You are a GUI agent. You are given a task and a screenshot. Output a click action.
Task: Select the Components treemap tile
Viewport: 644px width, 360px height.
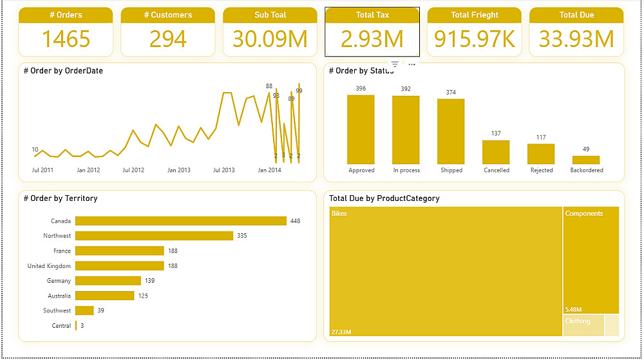(591, 260)
